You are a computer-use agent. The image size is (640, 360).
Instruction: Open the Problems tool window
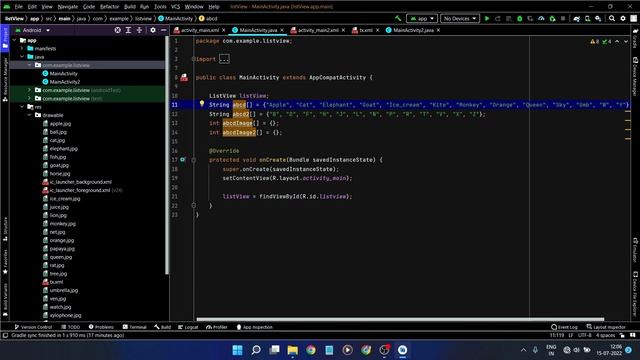coord(101,327)
